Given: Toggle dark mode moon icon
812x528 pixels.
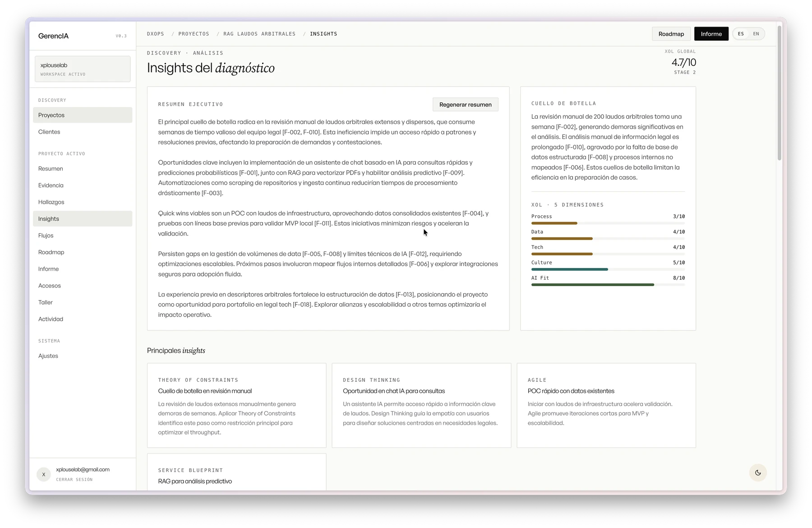Looking at the screenshot, I should coord(758,472).
